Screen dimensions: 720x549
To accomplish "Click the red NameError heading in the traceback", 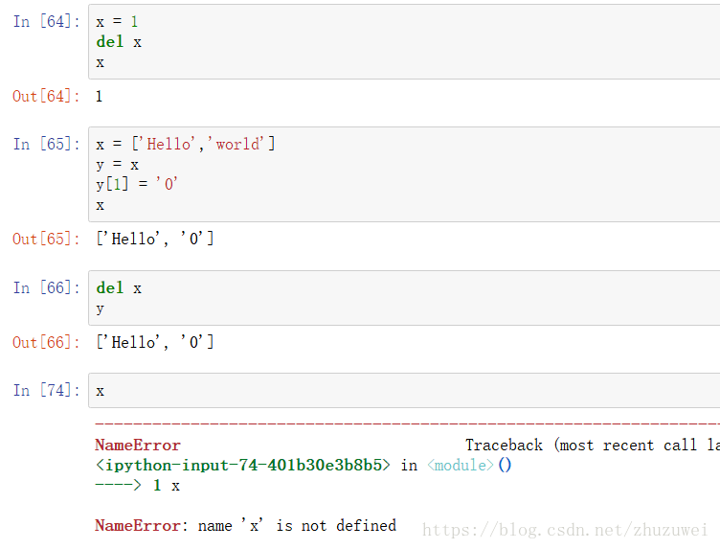I will click(x=138, y=445).
